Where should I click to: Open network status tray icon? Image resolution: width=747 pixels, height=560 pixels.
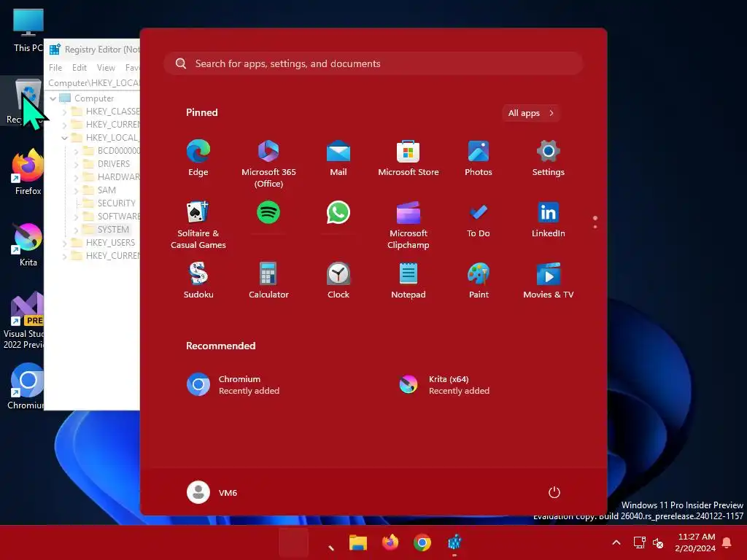coord(639,542)
